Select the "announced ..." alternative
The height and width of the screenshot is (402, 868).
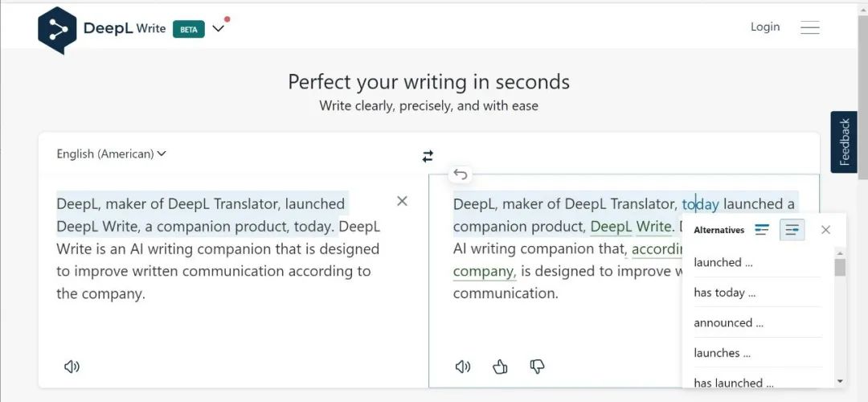coord(728,322)
